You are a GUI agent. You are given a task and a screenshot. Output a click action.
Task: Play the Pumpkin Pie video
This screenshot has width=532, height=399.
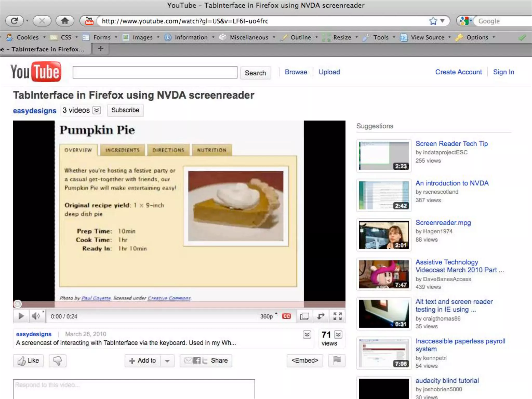click(21, 316)
